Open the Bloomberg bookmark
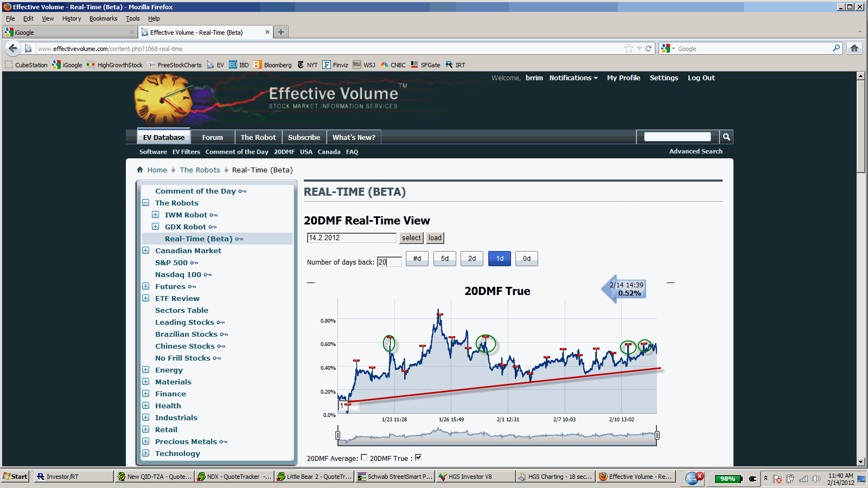 tap(272, 65)
